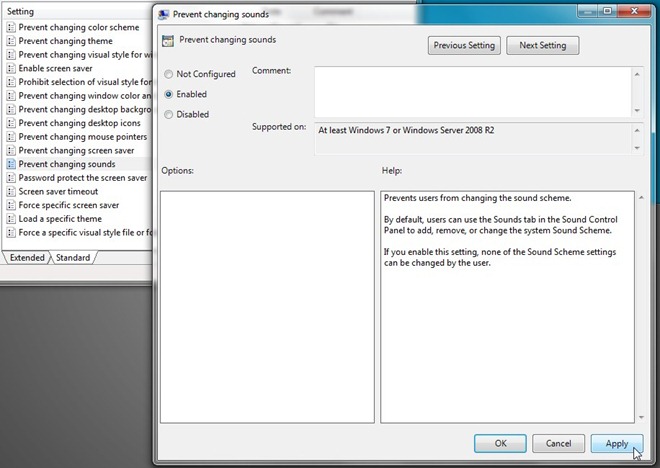Screen dimensions: 660x468
Task: Apply the policy changes
Action: click(x=617, y=444)
